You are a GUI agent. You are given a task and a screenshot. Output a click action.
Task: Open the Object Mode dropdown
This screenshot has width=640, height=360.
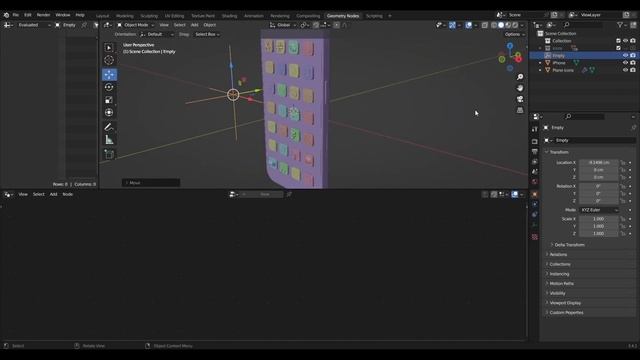pos(136,25)
